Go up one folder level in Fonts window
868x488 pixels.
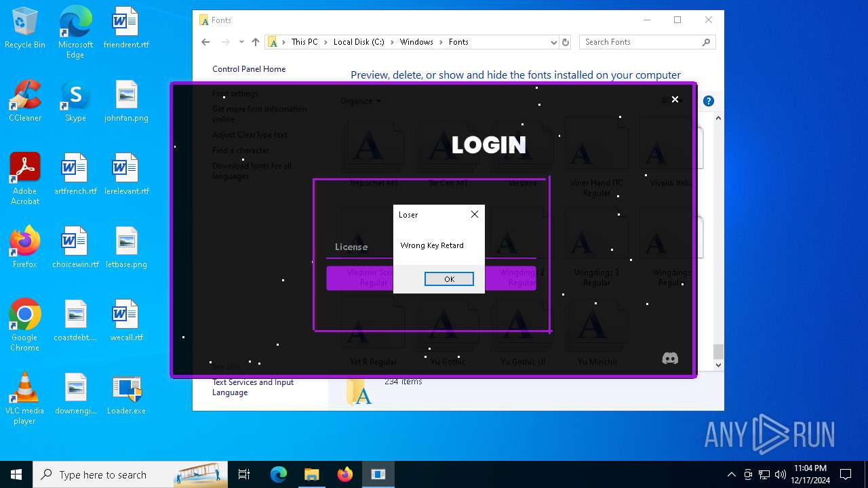(x=256, y=42)
